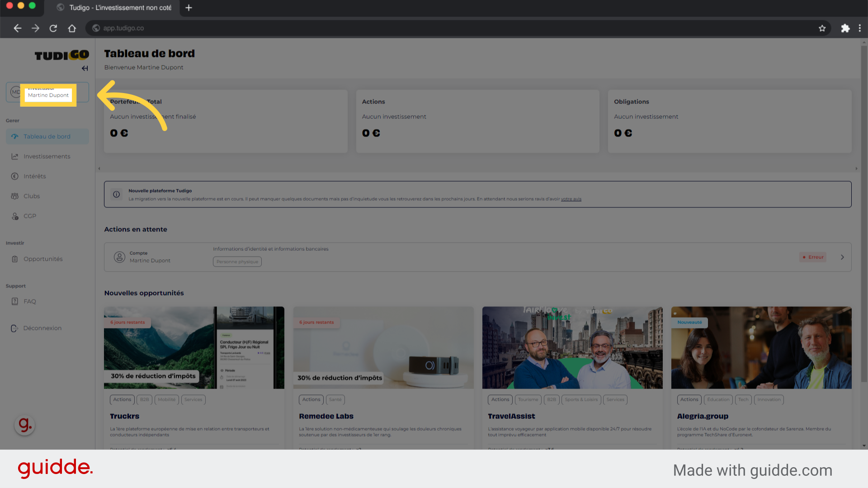Open Tableau de bord menu item
The image size is (868, 488).
pos(47,136)
